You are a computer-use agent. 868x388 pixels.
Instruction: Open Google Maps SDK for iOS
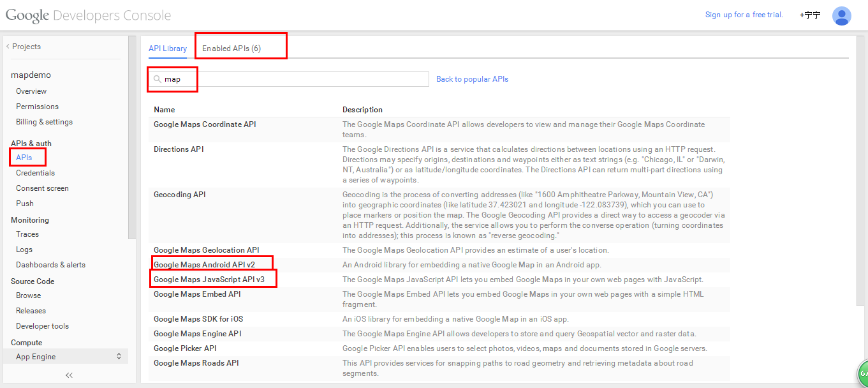tap(198, 319)
